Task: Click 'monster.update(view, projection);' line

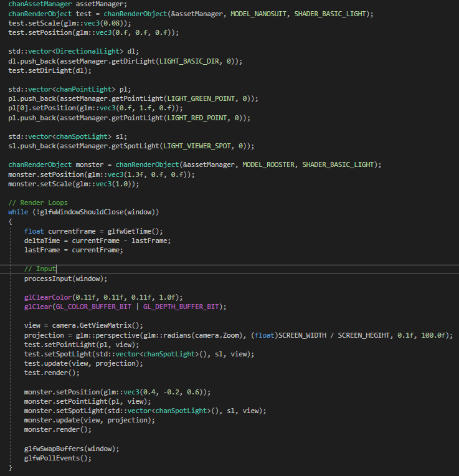Action: coord(90,420)
